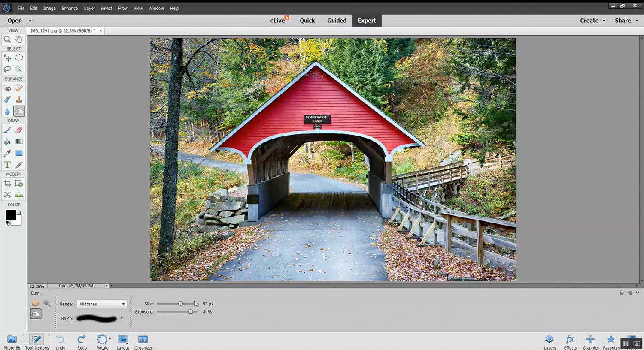Image resolution: width=644 pixels, height=350 pixels.
Task: Toggle the Tool Options panel
Action: 36,342
